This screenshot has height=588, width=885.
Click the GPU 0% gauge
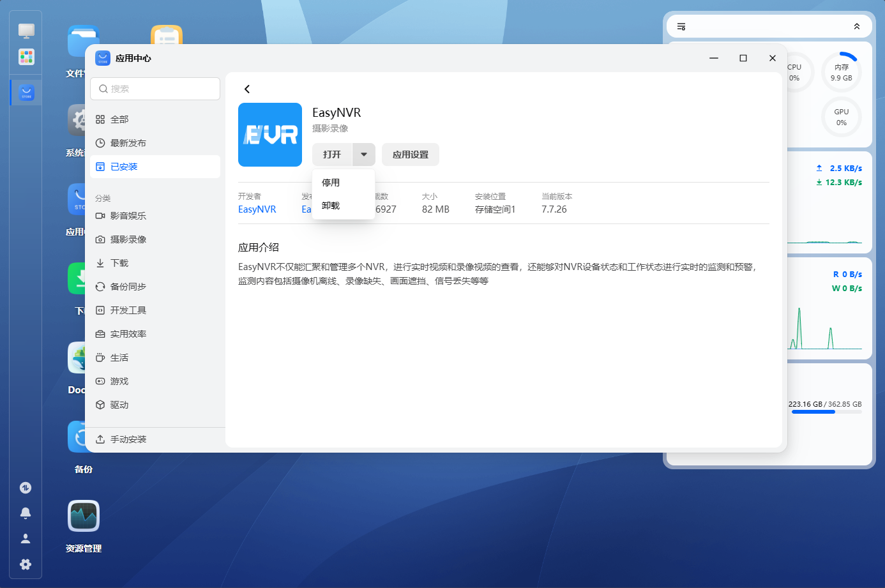pyautogui.click(x=842, y=117)
